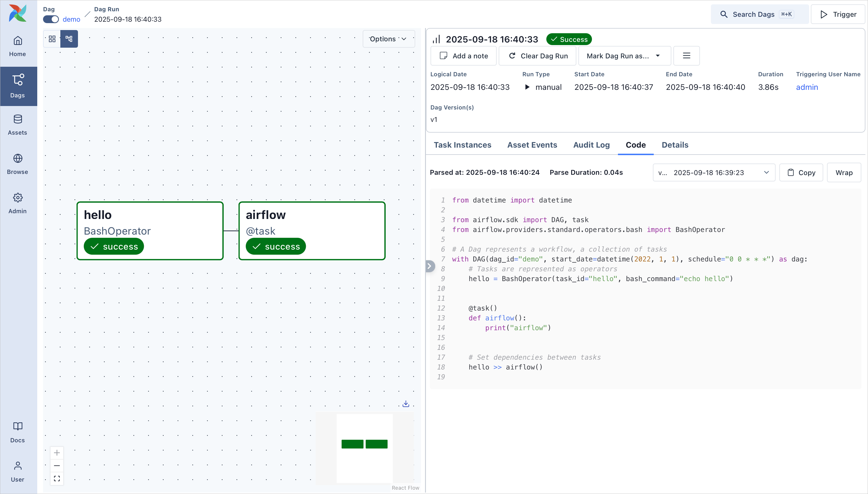868x494 pixels.
Task: Open the Dags page from the sidebar
Action: pos(18,86)
